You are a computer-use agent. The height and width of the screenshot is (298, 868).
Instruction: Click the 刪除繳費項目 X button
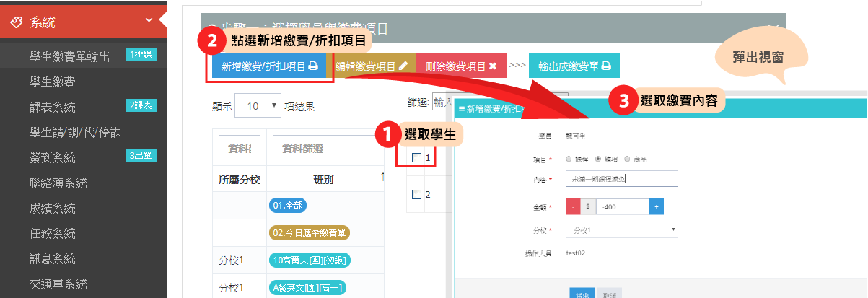460,66
